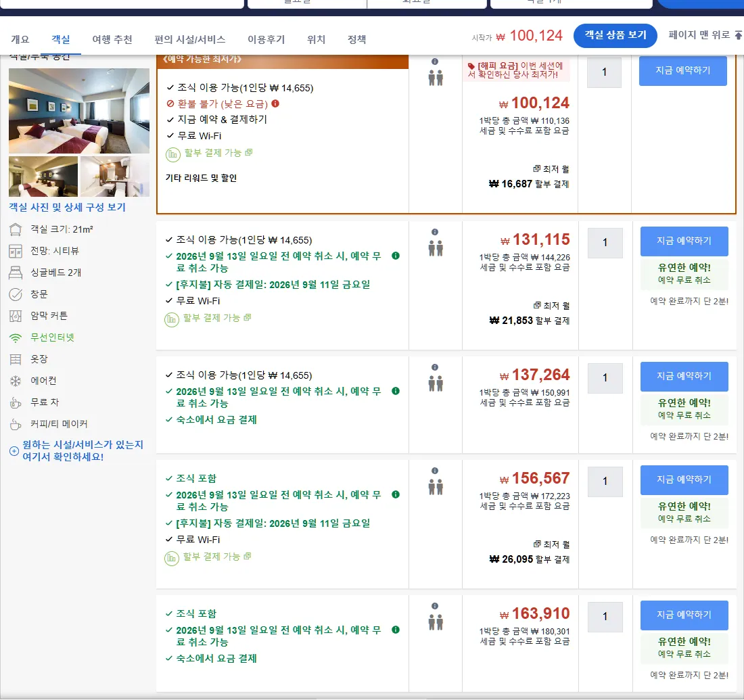This screenshot has width=744, height=700.
Task: Click the coffee maker icon beside 커피/티 메이커
Action: (x=16, y=424)
